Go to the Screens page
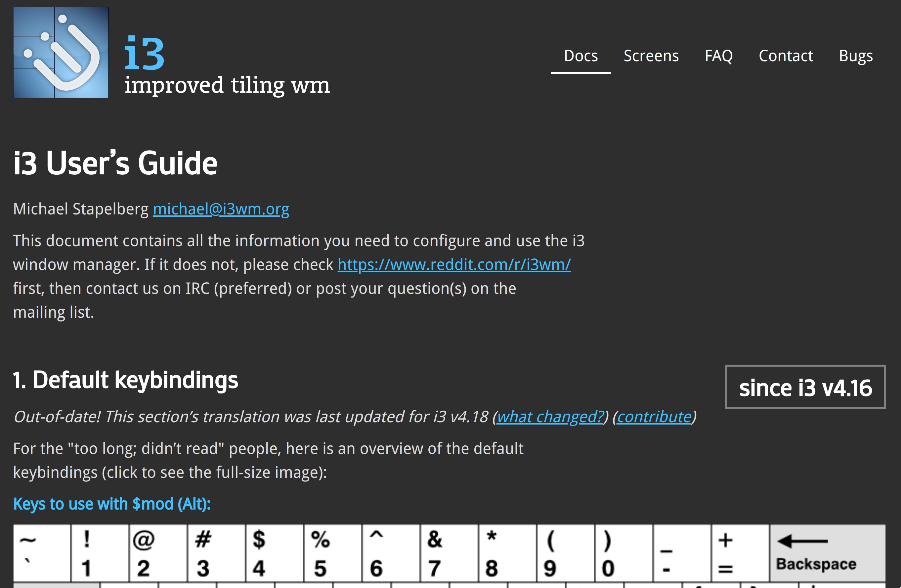This screenshot has height=588, width=901. [x=651, y=56]
